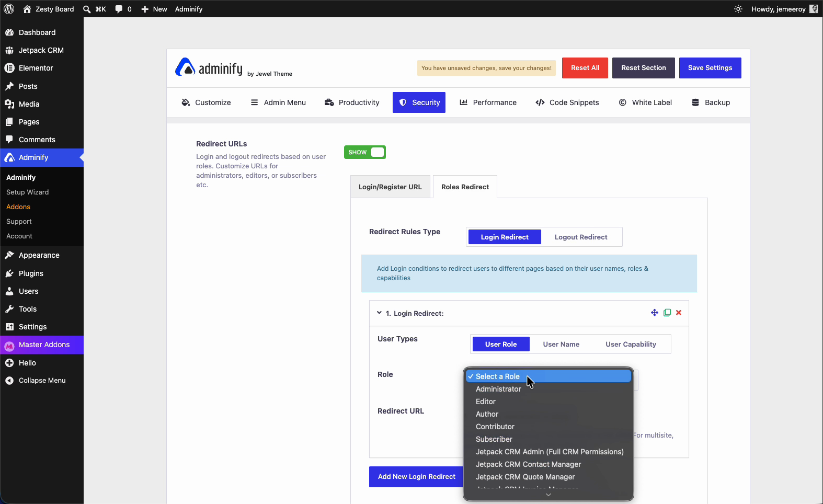The height and width of the screenshot is (504, 823).
Task: Click Add New Login Redirect button
Action: [x=417, y=477]
